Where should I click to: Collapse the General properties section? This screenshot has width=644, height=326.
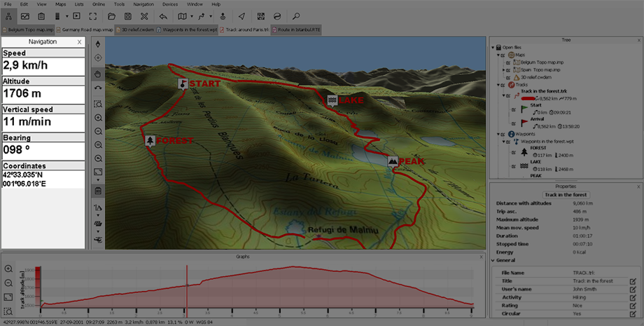tap(493, 260)
